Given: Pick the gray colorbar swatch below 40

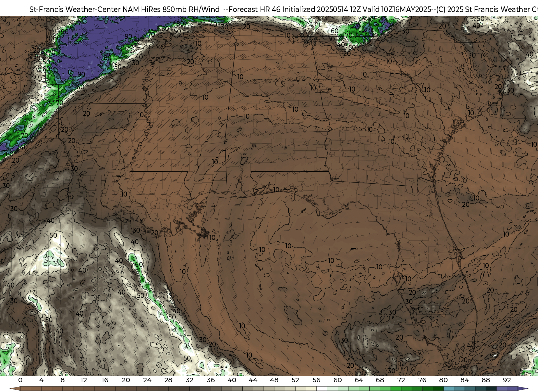Looking at the screenshot, I should [x=237, y=389].
